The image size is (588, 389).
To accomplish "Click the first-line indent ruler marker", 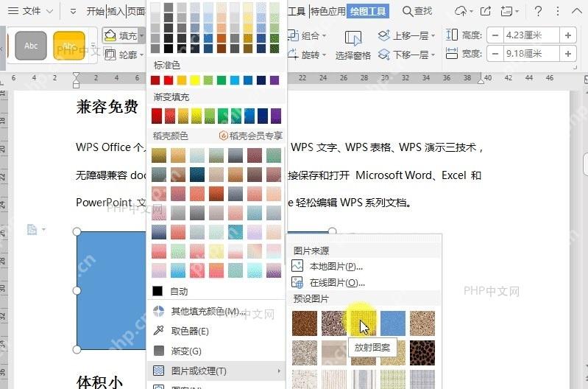I will [x=76, y=75].
